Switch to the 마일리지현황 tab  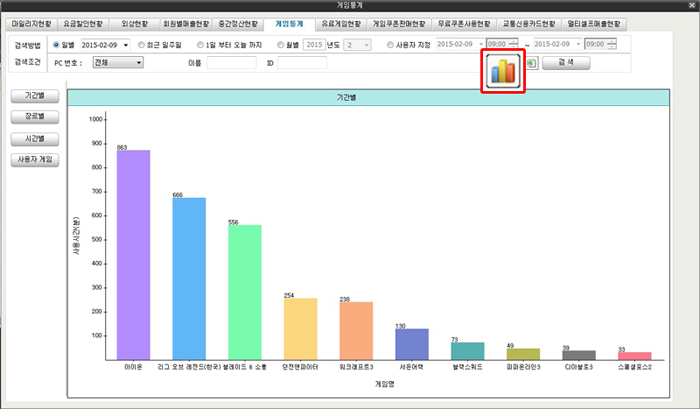[31, 24]
